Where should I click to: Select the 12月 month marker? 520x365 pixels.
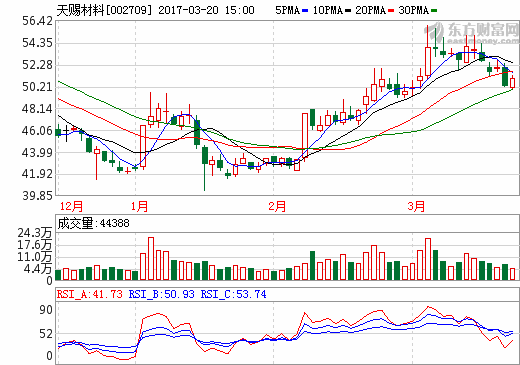[x=71, y=206]
